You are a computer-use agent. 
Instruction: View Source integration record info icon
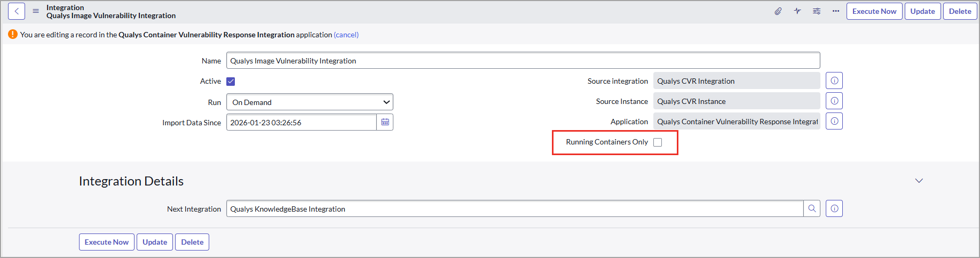pyautogui.click(x=834, y=80)
